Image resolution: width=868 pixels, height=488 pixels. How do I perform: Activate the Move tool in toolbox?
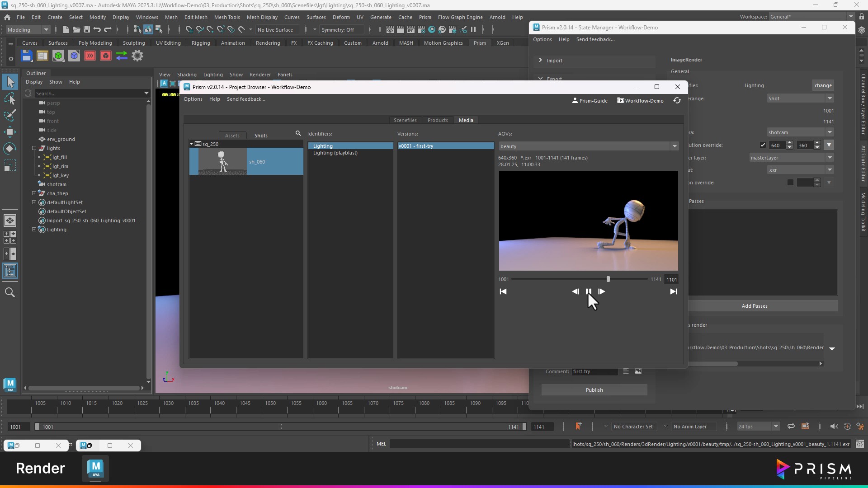click(10, 132)
